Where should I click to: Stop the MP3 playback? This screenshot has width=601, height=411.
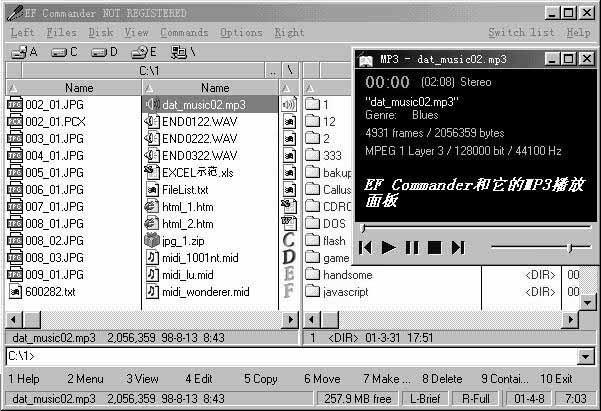click(x=434, y=247)
